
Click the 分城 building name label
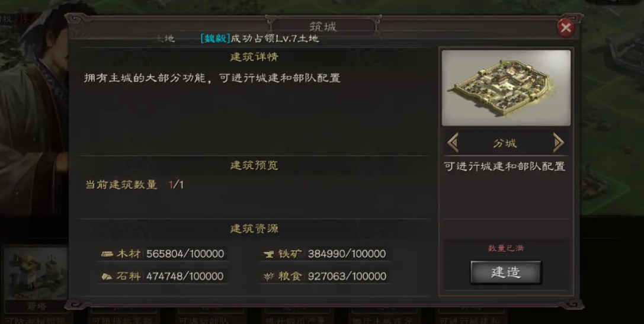[x=505, y=143]
